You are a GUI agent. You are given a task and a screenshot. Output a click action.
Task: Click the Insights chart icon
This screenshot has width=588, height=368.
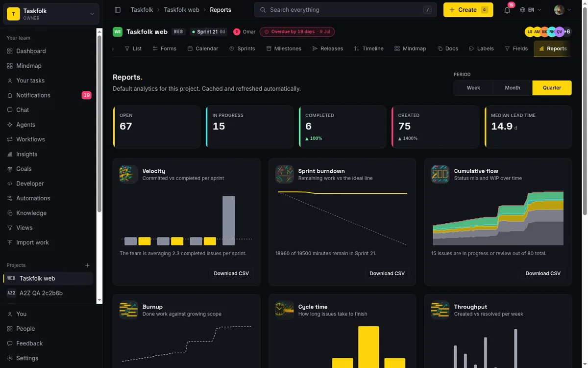click(10, 154)
